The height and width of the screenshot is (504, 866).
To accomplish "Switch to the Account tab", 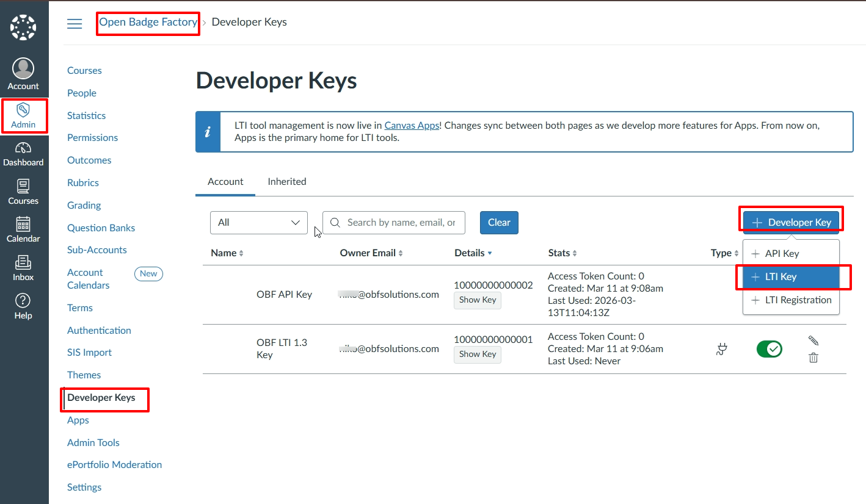I will click(x=225, y=182).
